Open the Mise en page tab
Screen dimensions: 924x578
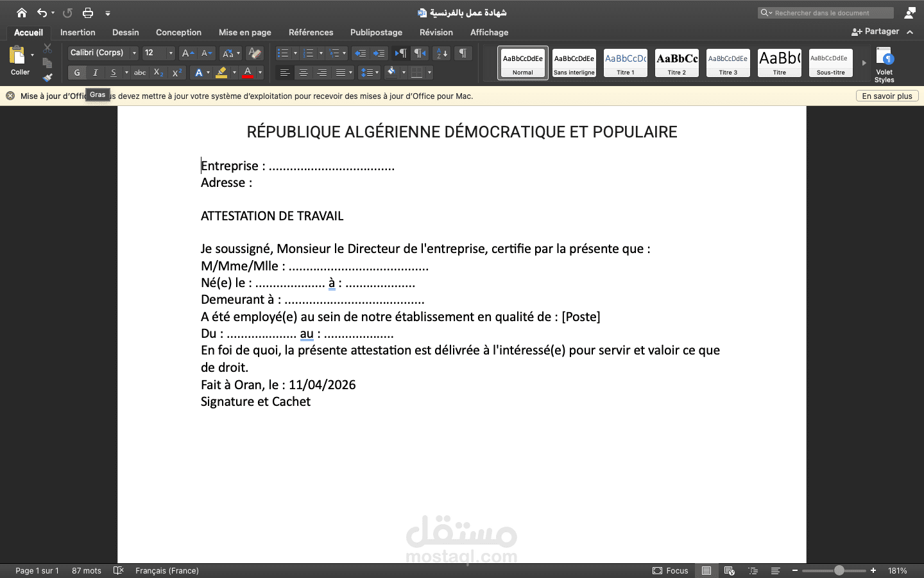tap(244, 32)
